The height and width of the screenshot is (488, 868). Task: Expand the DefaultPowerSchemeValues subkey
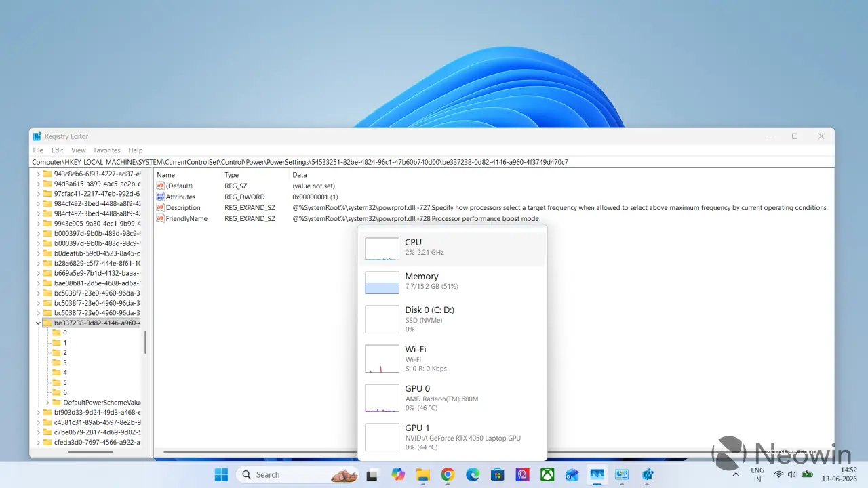[x=47, y=402]
